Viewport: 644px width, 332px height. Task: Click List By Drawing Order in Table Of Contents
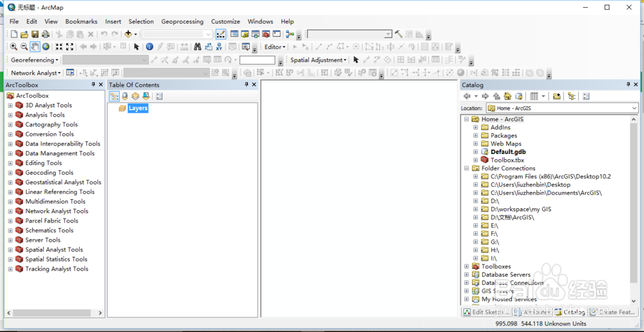pos(115,96)
